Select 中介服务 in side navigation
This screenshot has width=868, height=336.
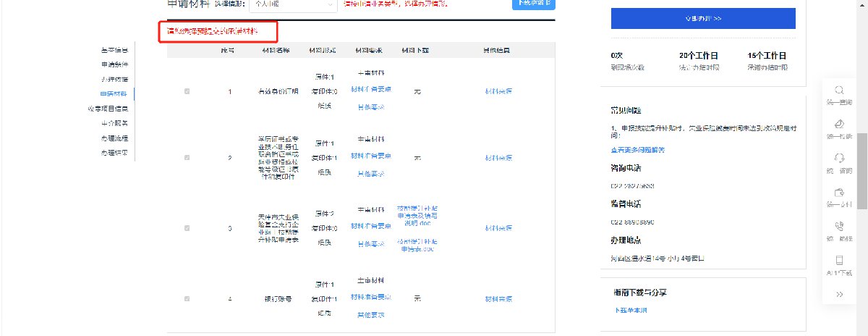tap(114, 123)
